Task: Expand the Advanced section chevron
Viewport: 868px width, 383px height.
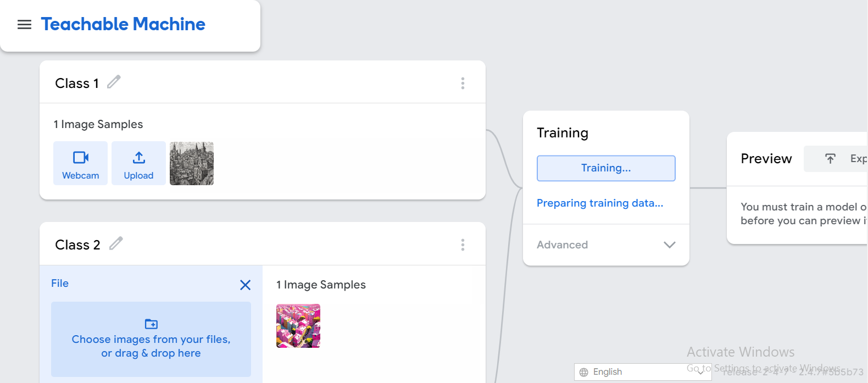Action: coord(669,245)
